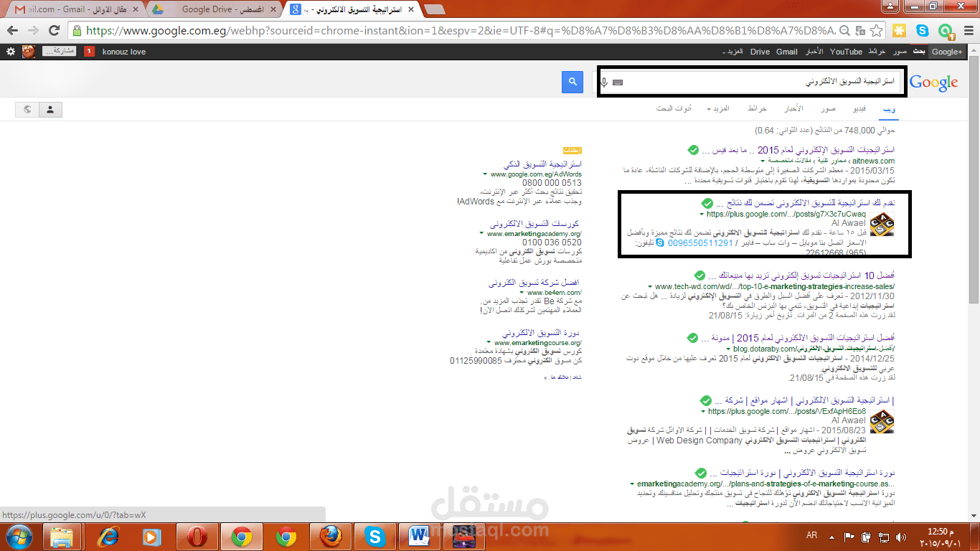Open ad link دورة التسويق الالكتروني
This screenshot has height=551, width=980.
coord(540,334)
